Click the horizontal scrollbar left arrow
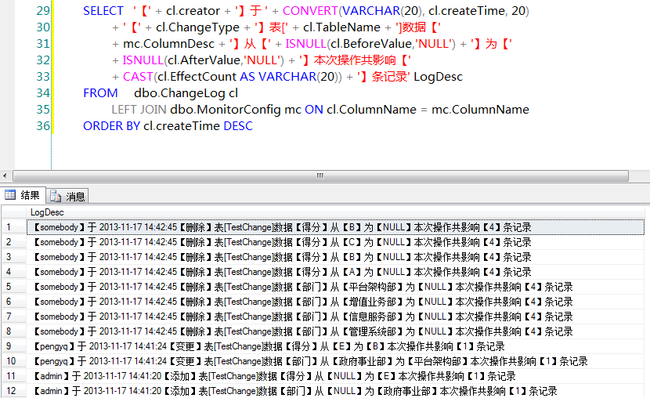 [5, 176]
